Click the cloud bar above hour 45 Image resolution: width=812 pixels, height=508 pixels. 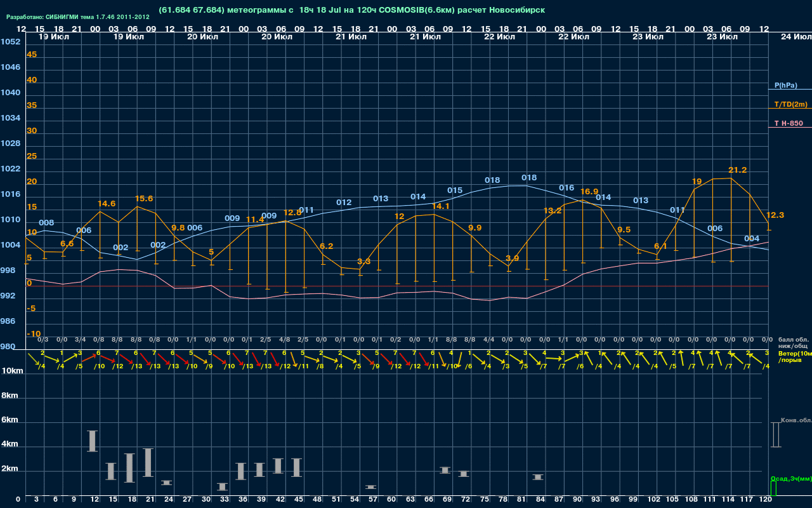pyautogui.click(x=297, y=467)
